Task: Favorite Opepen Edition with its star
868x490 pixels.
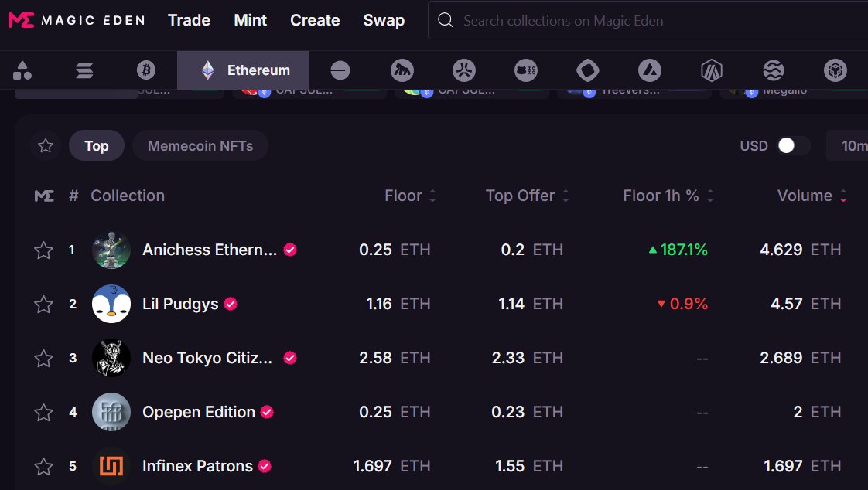Action: tap(43, 413)
